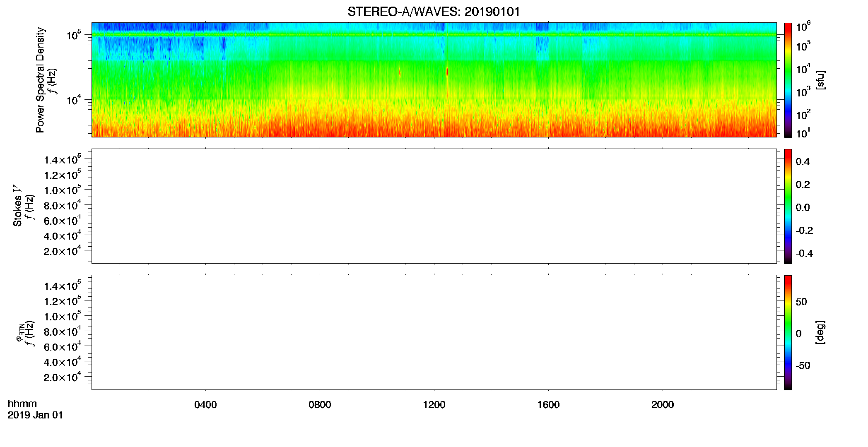Click the hhmm axis label

(x=22, y=404)
